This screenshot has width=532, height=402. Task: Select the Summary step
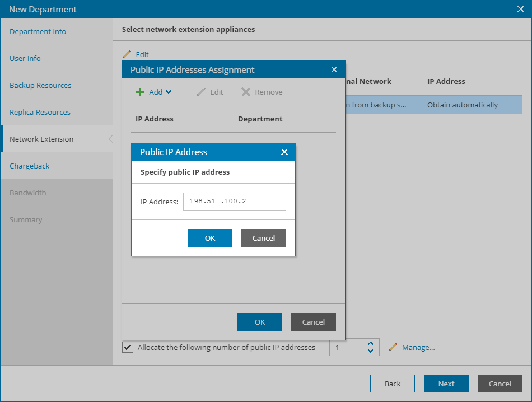tap(26, 219)
